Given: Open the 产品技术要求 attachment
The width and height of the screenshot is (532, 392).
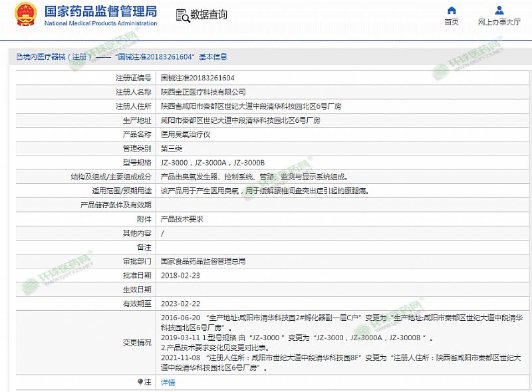Looking at the screenshot, I should coord(182,219).
